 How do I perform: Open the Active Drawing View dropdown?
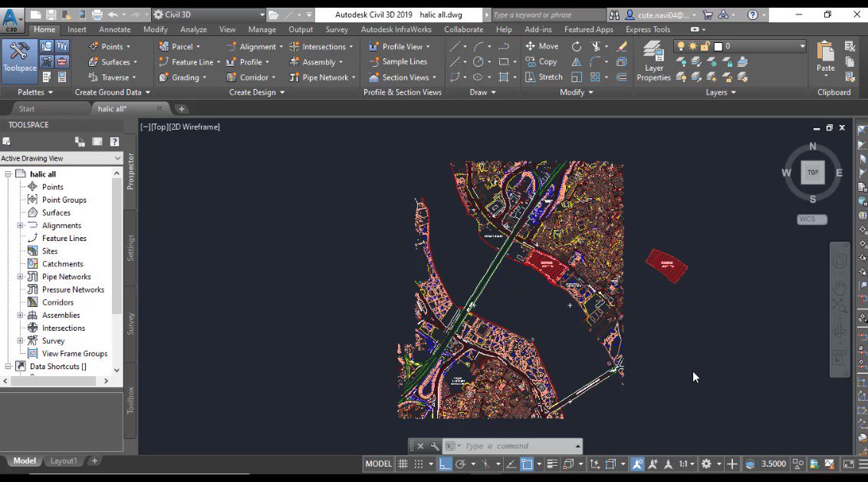click(x=61, y=158)
